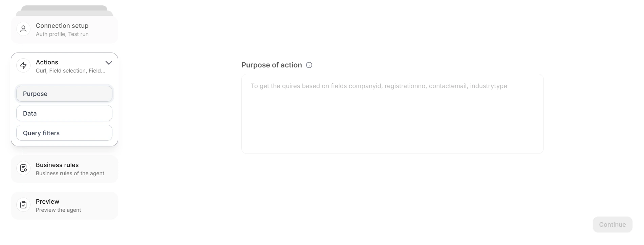Image resolution: width=644 pixels, height=245 pixels.
Task: Click inside the purpose description text area
Action: 392,114
